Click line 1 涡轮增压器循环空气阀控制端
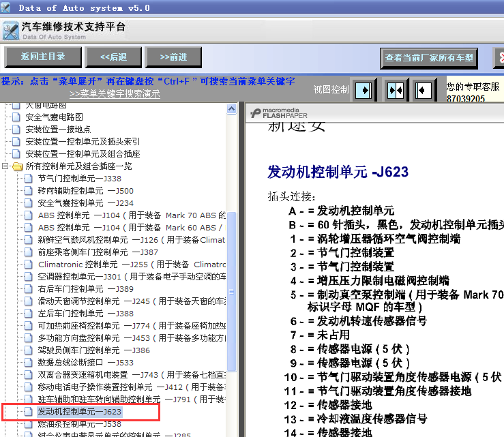 coord(375,239)
